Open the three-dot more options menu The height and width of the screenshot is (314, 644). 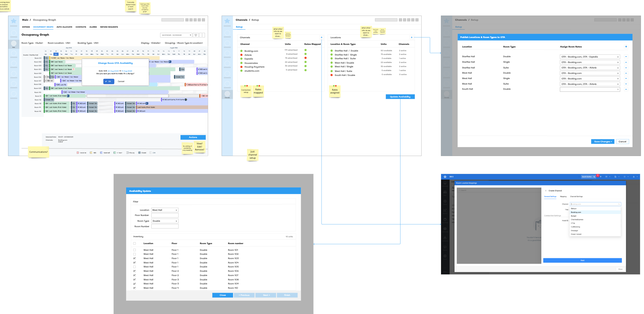(202, 35)
